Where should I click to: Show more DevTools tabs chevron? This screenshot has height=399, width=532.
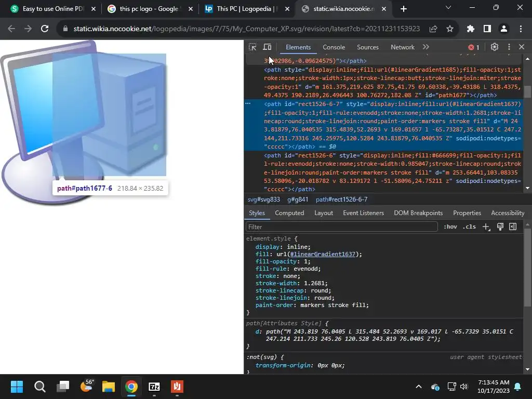426,47
